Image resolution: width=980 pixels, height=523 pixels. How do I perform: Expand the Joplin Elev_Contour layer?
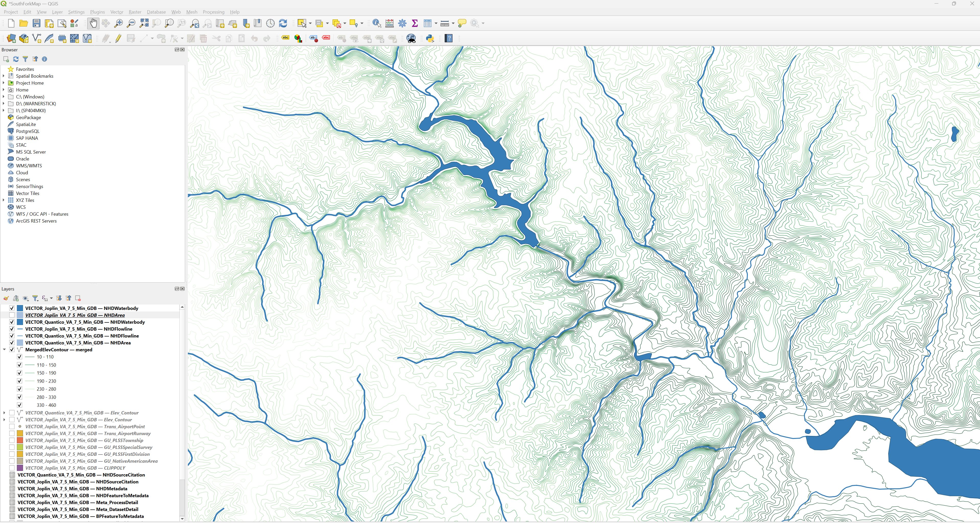(4, 420)
